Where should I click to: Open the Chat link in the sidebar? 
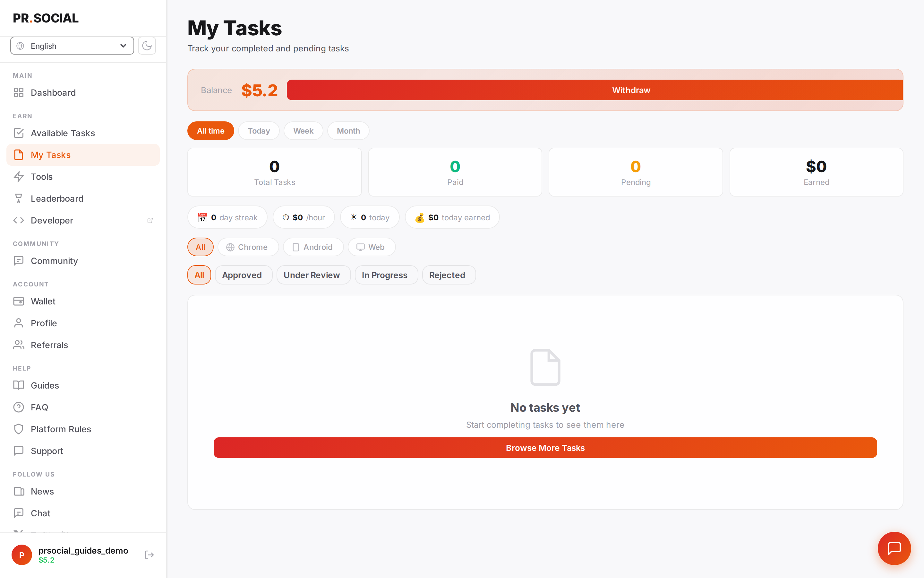tap(83, 513)
